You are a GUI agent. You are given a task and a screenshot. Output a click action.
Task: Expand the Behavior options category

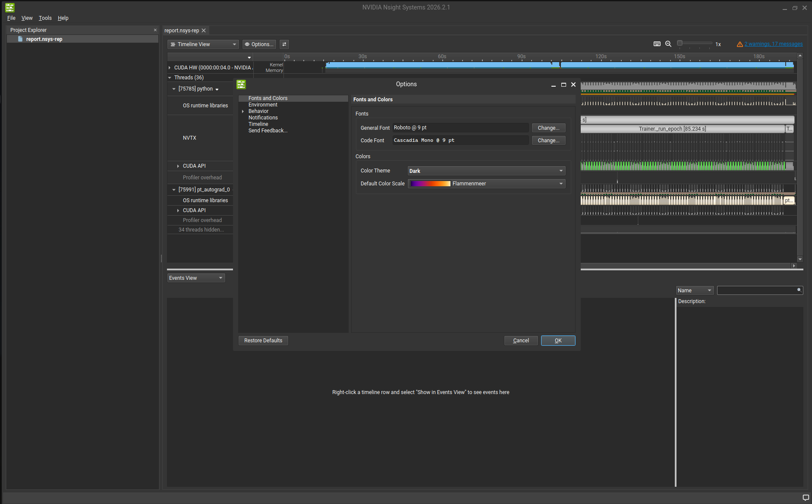[x=243, y=111]
